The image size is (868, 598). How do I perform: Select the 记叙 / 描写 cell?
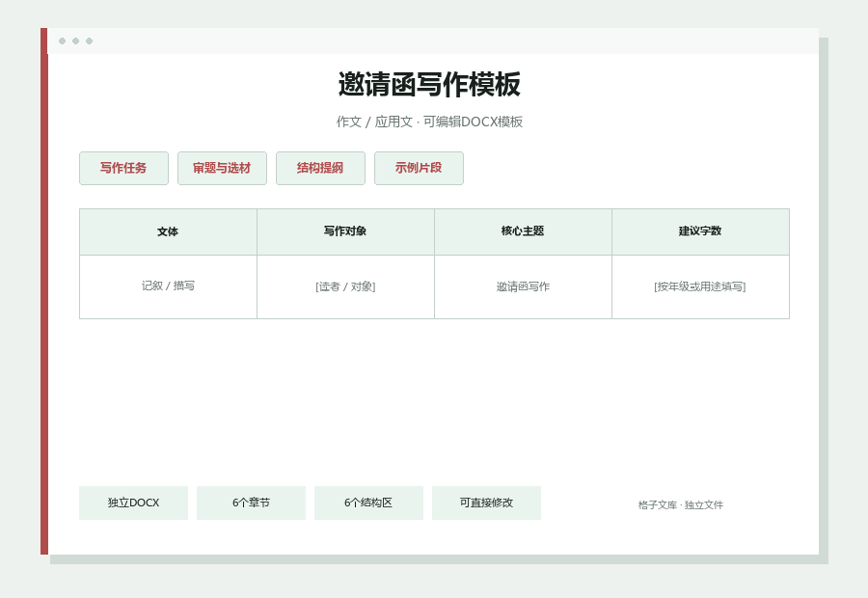tap(168, 286)
